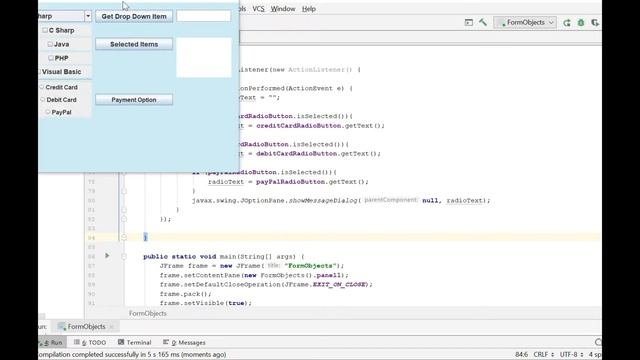Check the C Sharp checkbox
The image size is (640, 360).
[x=45, y=30]
